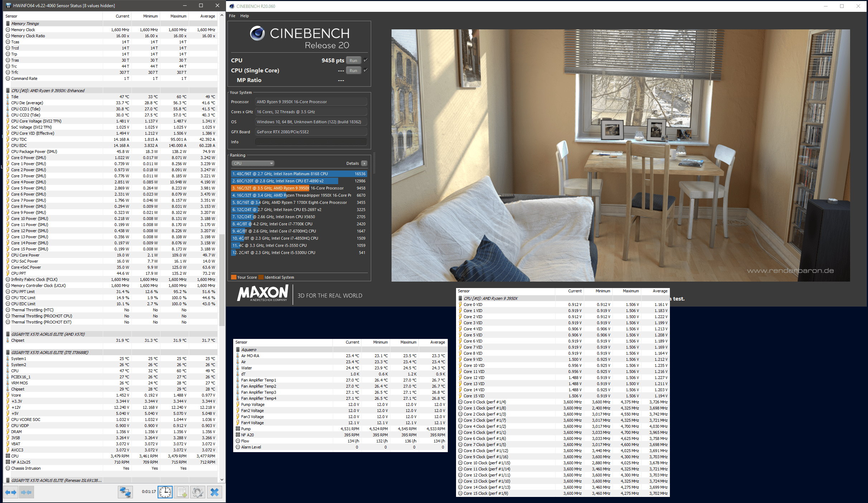868x503 pixels.
Task: Click fan icon beside NF A12x25 row
Action: pos(8,462)
